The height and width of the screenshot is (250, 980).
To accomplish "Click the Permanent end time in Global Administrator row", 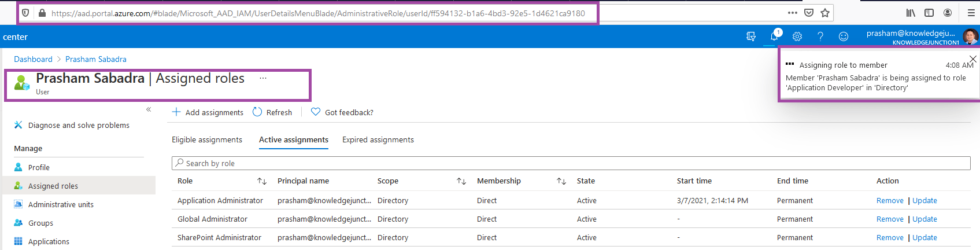I will click(x=795, y=219).
